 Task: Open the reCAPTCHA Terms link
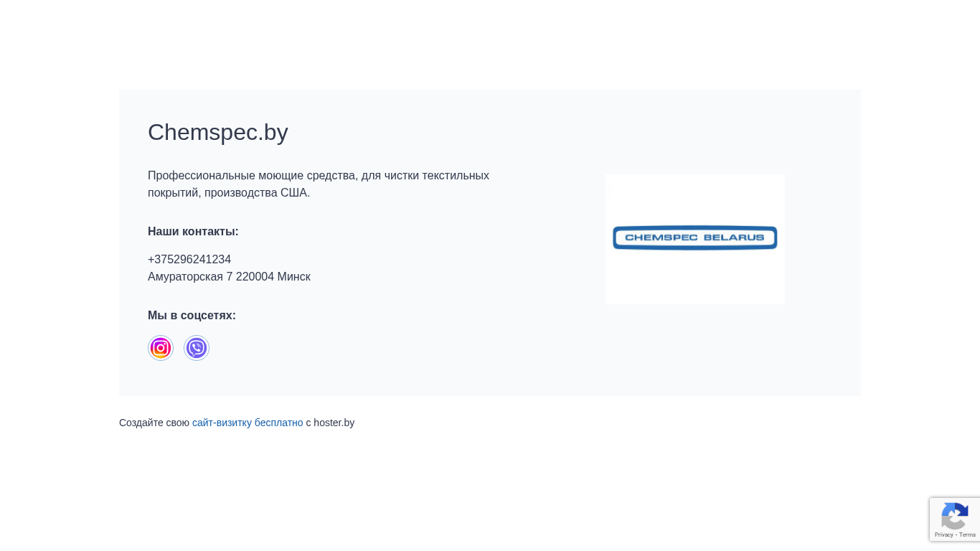click(x=968, y=534)
